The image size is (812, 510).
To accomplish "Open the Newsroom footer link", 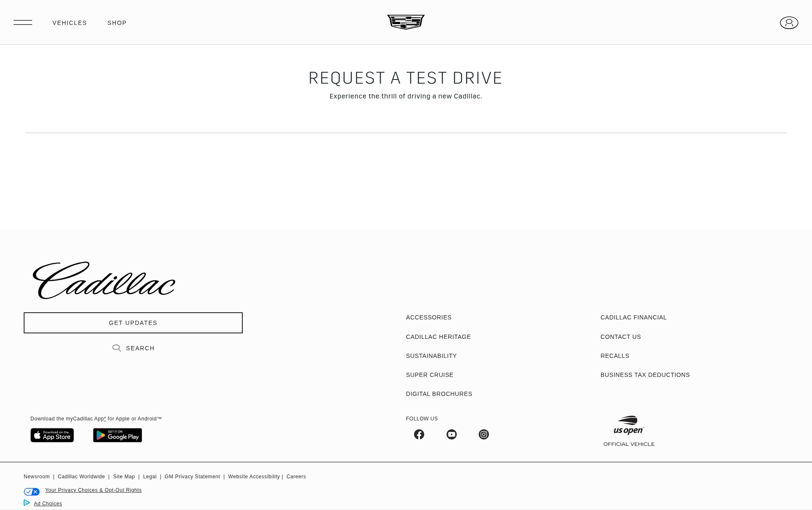I will (x=36, y=476).
